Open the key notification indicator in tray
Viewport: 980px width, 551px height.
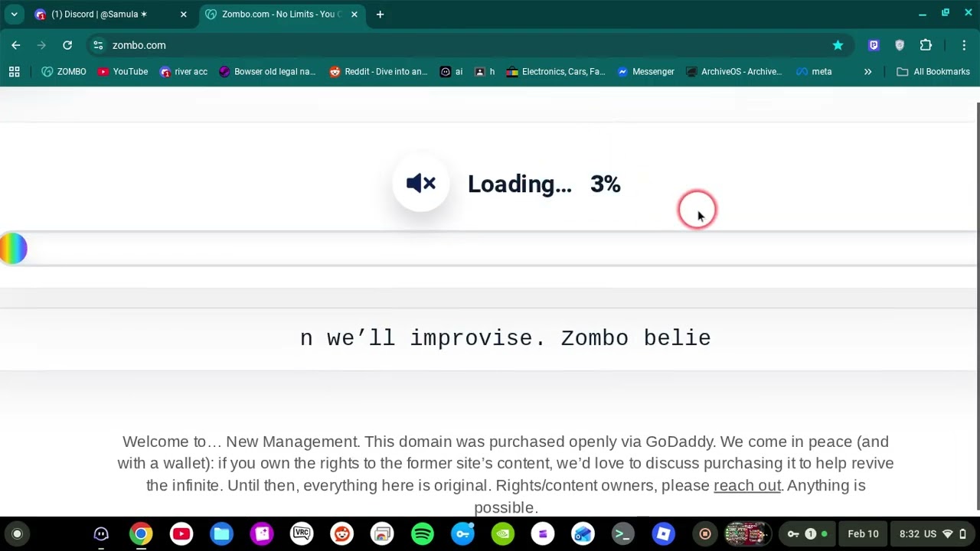coord(808,534)
